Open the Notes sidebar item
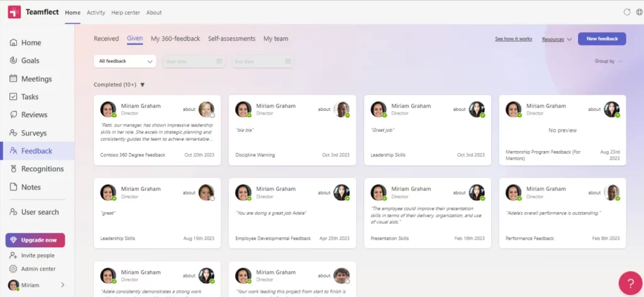Image resolution: width=644 pixels, height=297 pixels. (25, 187)
